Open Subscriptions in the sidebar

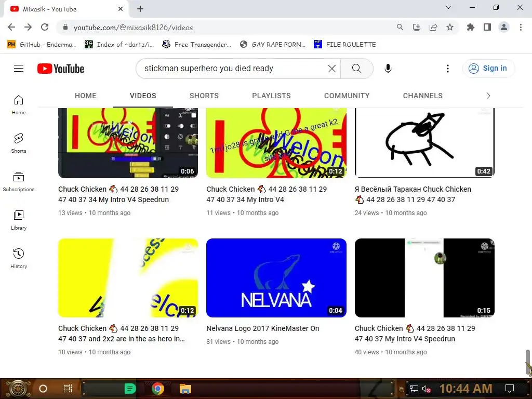coord(19,181)
